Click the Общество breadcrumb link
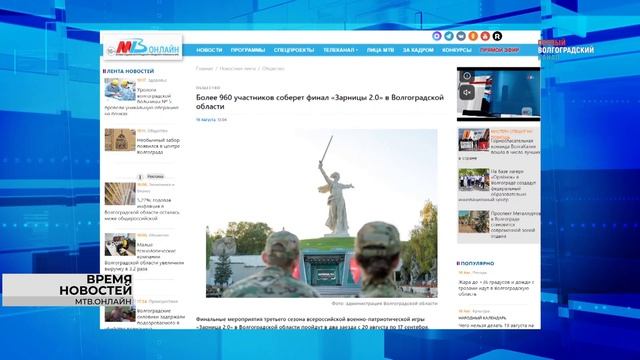The width and height of the screenshot is (640, 360). click(273, 69)
